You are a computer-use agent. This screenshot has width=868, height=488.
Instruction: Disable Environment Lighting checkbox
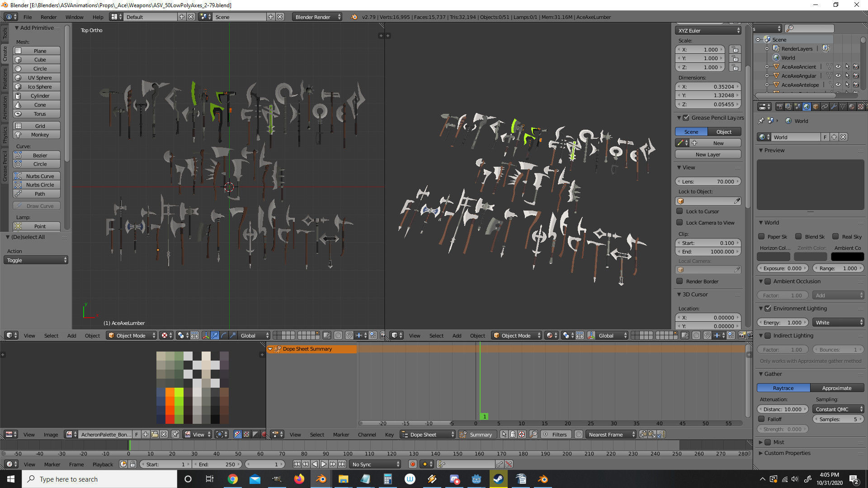tap(768, 309)
